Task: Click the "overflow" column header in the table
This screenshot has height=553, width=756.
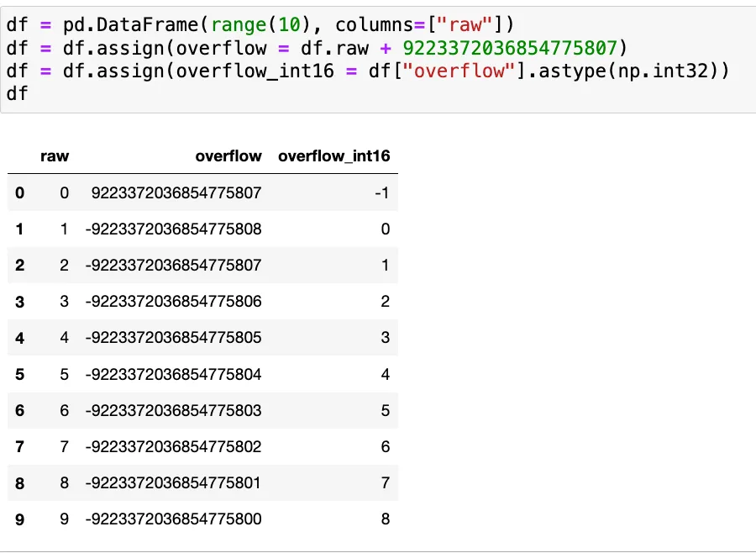Action: (228, 155)
